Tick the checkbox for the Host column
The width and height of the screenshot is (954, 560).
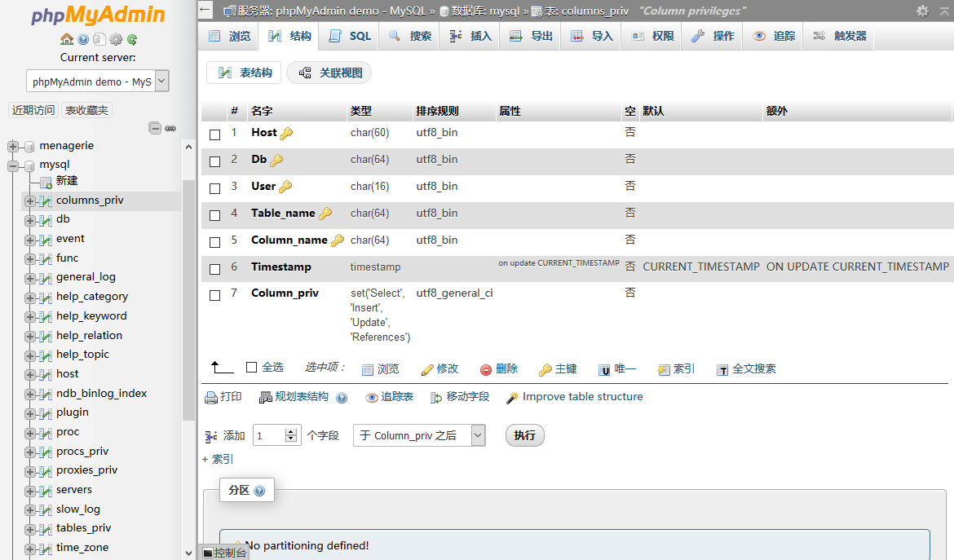point(215,134)
